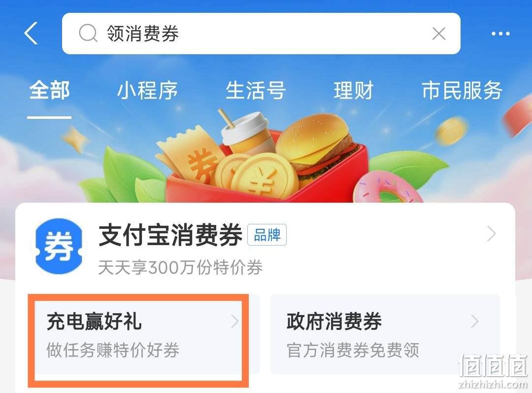
Task: Focus the 领消费券 search field
Action: 261,34
